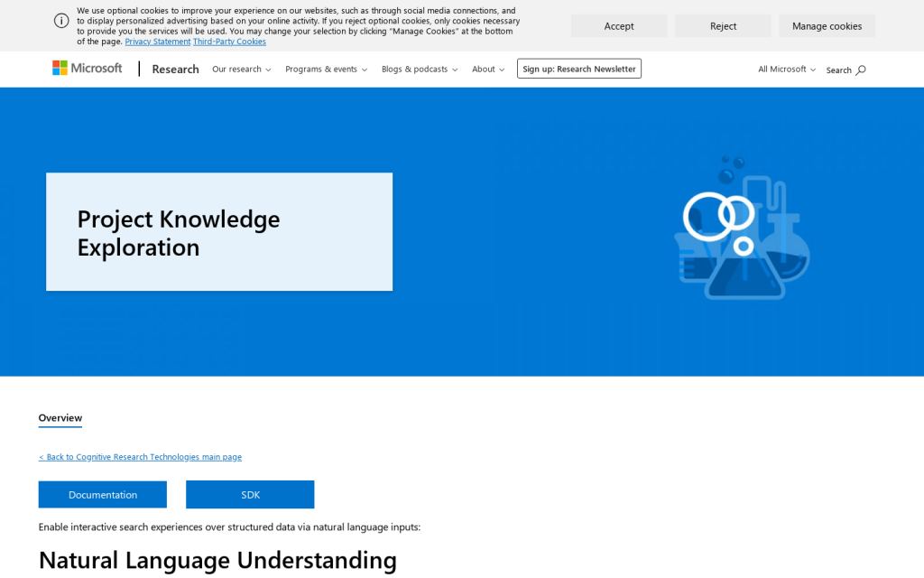Go to Research home link

coord(176,69)
